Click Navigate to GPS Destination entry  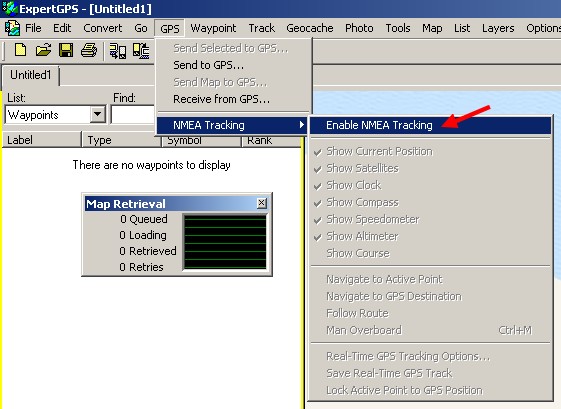430,296
